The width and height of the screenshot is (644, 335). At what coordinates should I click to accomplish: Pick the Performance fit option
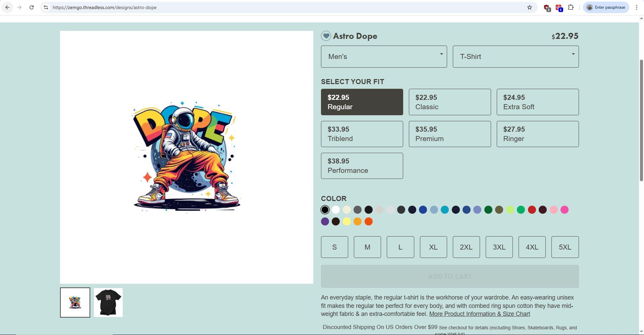[362, 166]
